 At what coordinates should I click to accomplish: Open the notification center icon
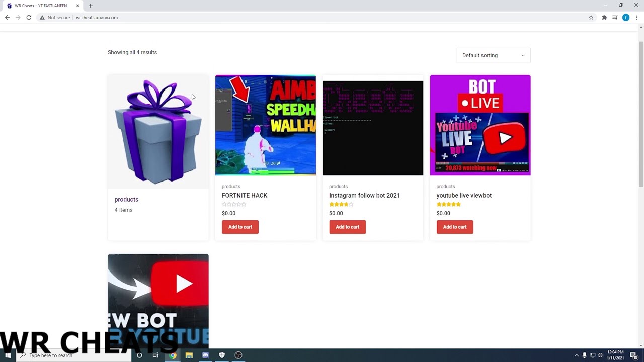(x=634, y=355)
